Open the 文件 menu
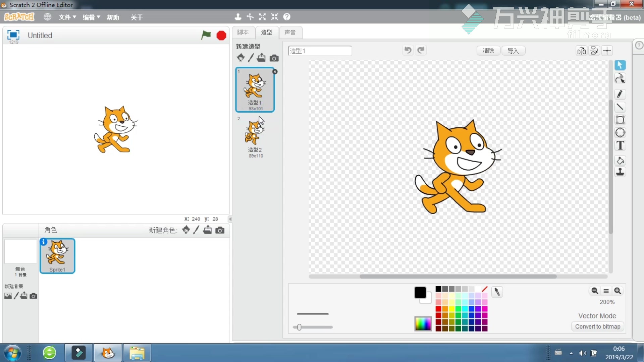Screen dimensions: 644x362 pos(67,17)
